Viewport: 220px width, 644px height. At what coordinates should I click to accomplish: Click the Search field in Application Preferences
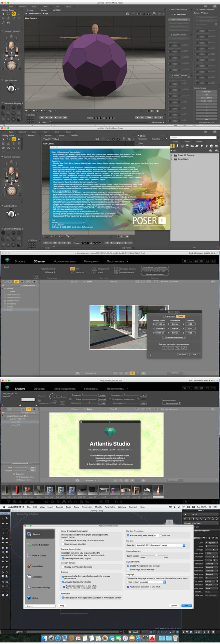(x=41, y=606)
